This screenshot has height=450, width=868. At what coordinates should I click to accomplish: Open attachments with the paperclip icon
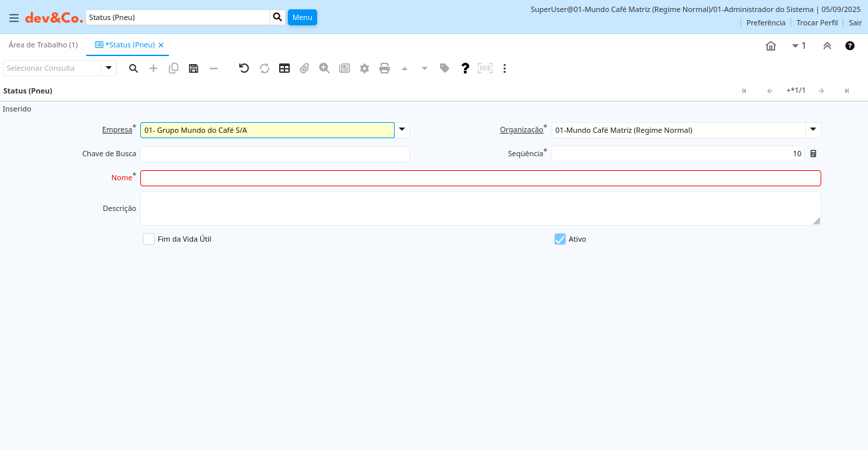(304, 68)
